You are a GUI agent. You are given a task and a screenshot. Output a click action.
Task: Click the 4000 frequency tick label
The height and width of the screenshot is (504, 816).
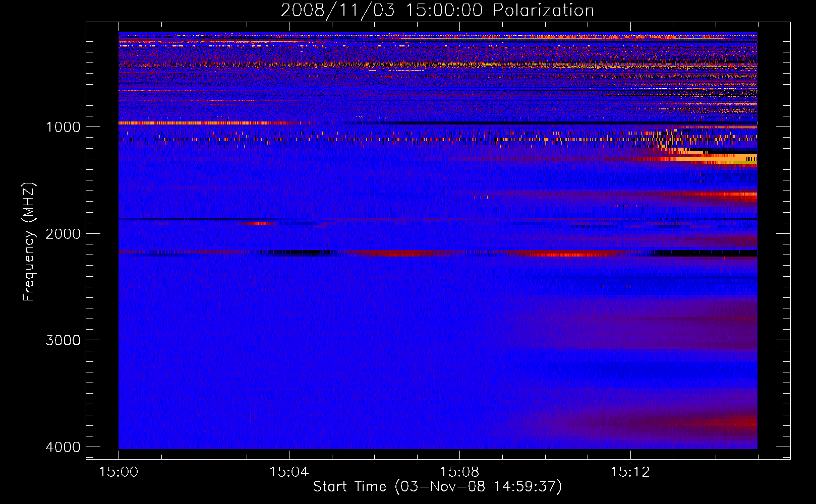point(63,447)
